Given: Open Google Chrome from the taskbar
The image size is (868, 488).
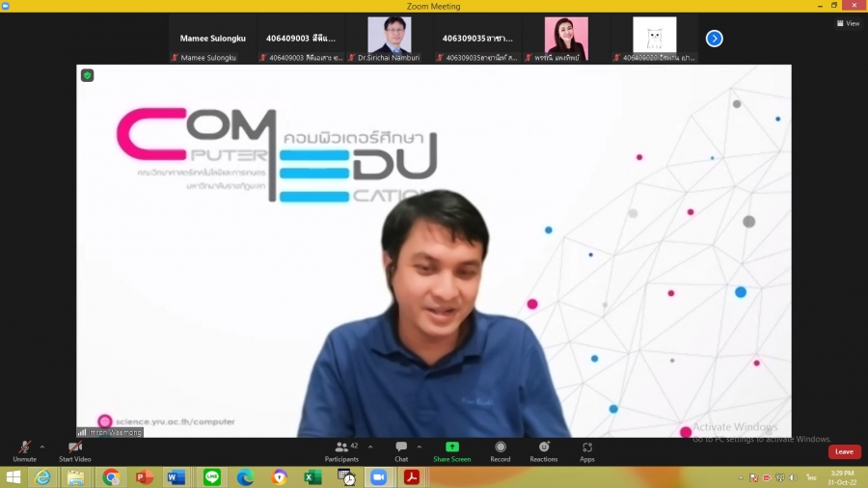Looking at the screenshot, I should (111, 477).
